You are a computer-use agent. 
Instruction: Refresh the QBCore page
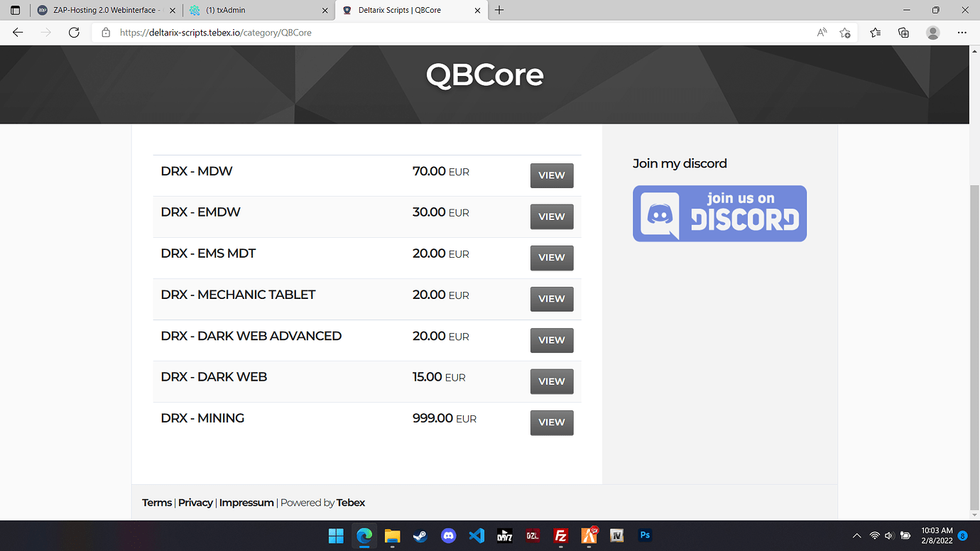point(73,32)
